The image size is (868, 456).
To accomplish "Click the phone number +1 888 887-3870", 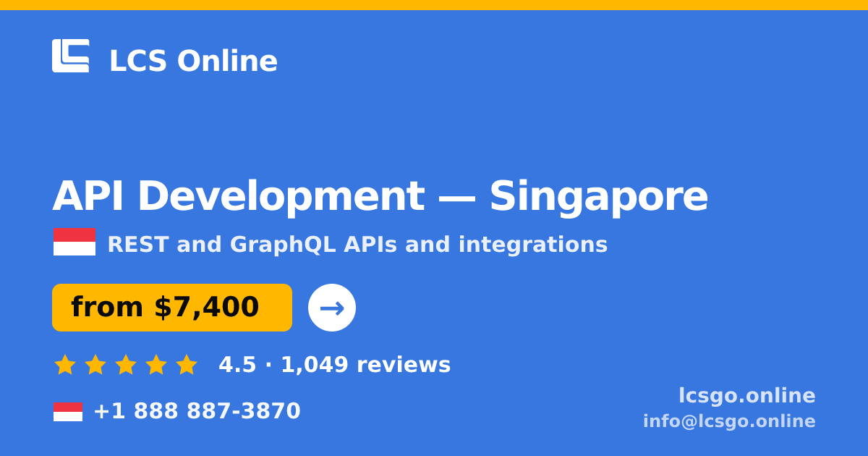I will click(x=197, y=411).
